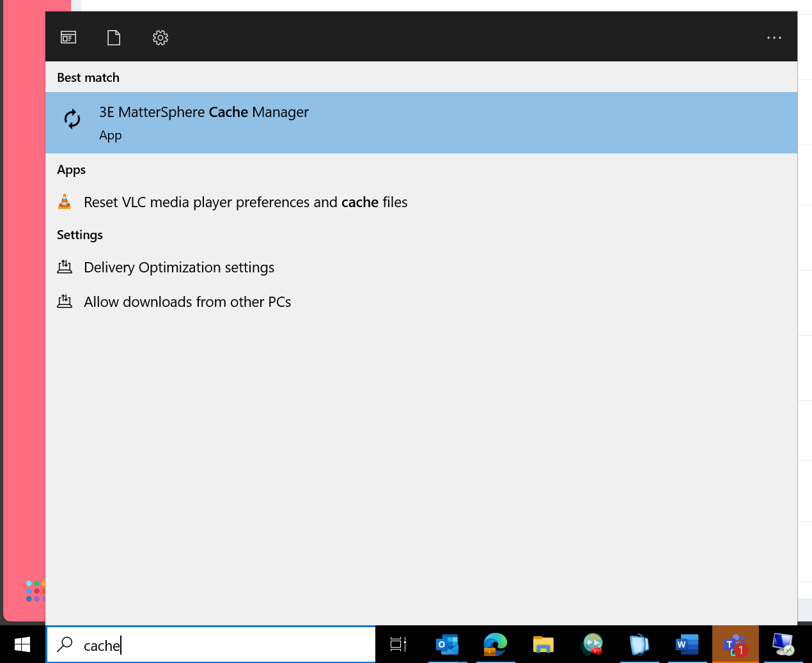Click the VLC cone icon
Viewport: 812px width, 663px height.
65,202
